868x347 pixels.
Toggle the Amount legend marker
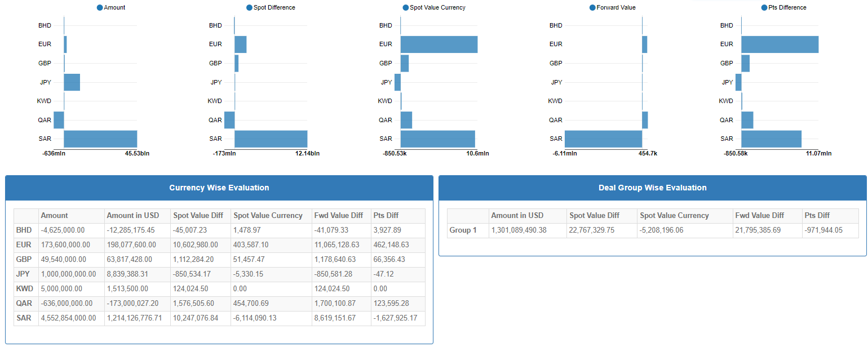[x=100, y=8]
